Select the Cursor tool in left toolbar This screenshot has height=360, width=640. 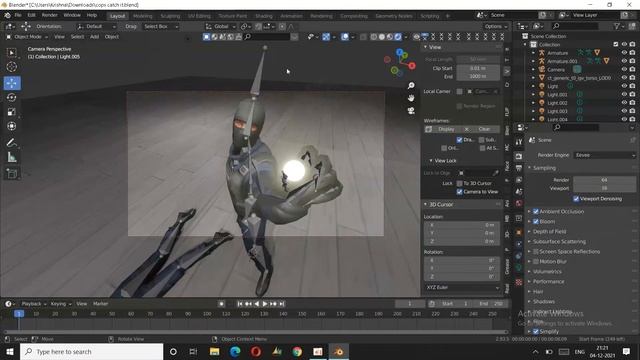[x=11, y=67]
